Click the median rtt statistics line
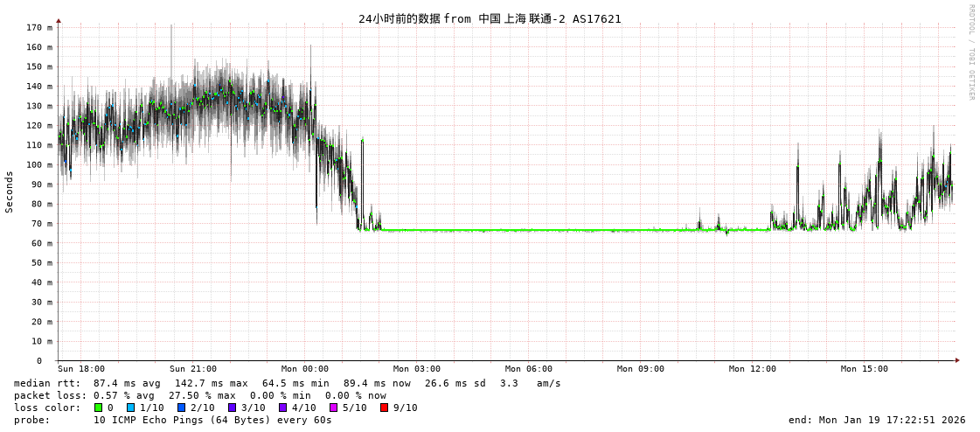Image resolution: width=980 pixels, height=432 pixels. tap(287, 383)
